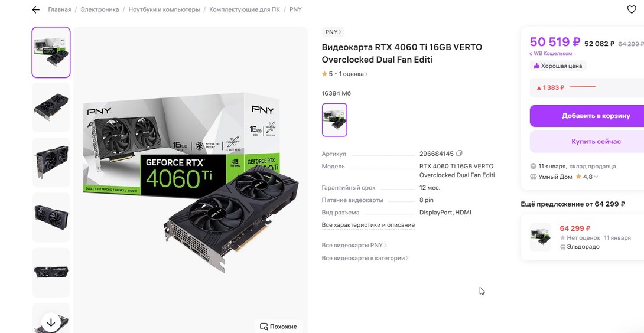Open Все характеристики и описание
The image size is (644, 333).
pos(368,225)
